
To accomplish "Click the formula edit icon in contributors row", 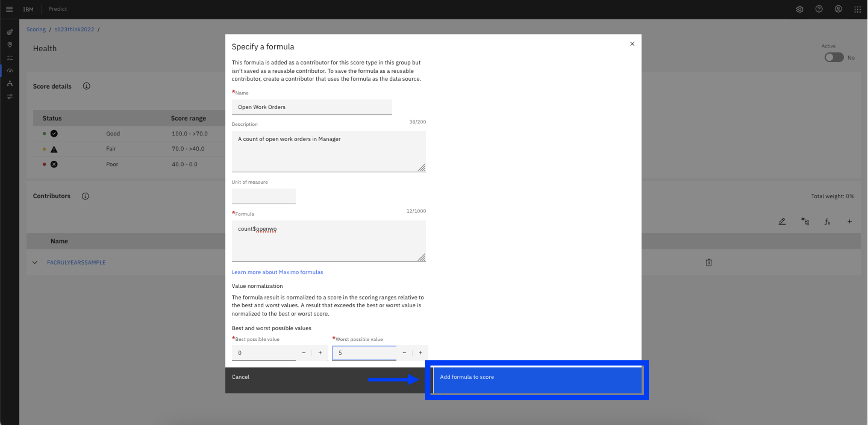I will coord(828,221).
